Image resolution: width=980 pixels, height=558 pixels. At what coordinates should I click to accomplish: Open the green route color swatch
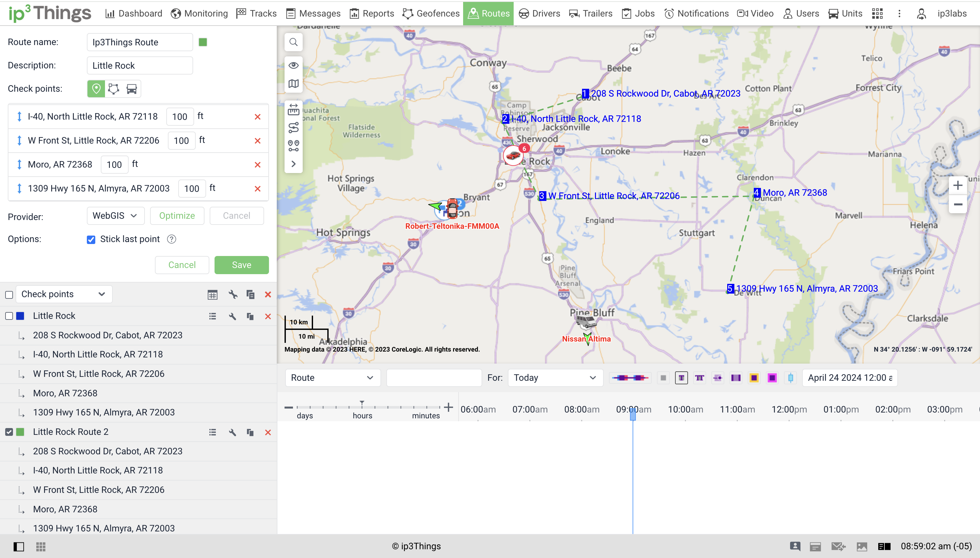(203, 42)
